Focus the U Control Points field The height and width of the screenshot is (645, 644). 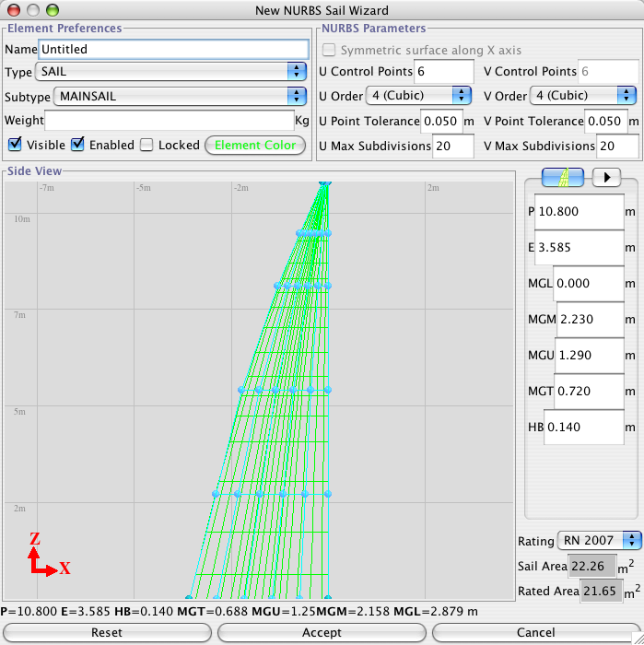(443, 72)
